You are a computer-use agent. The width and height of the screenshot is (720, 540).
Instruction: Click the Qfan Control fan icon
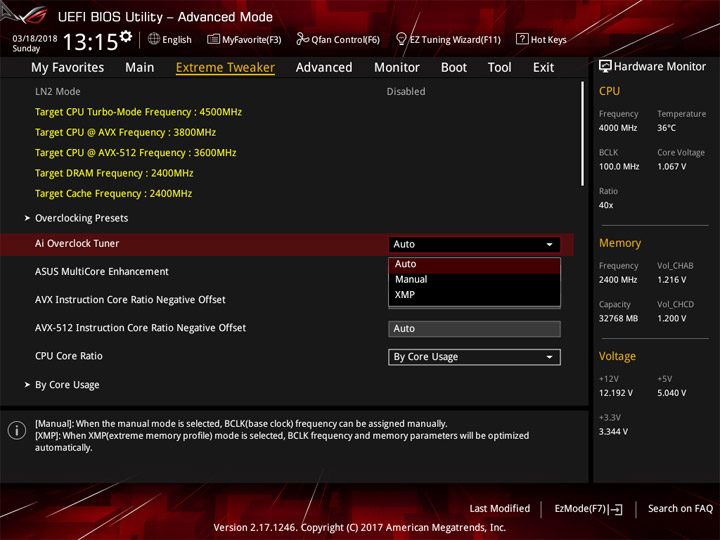pyautogui.click(x=302, y=39)
